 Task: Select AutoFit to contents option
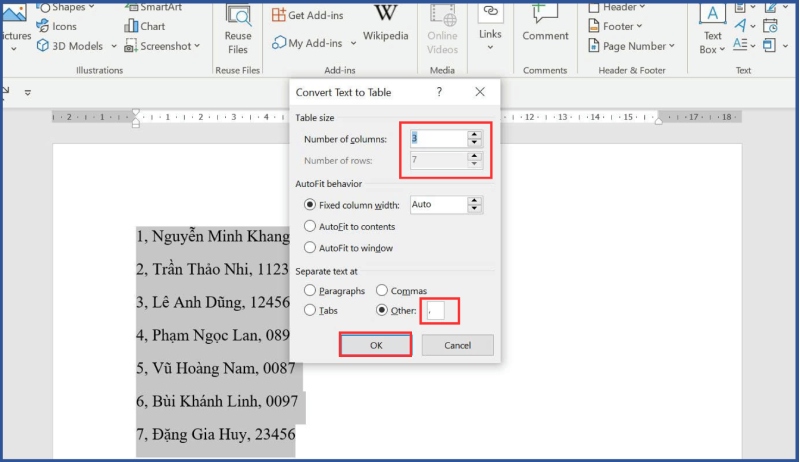click(x=310, y=227)
